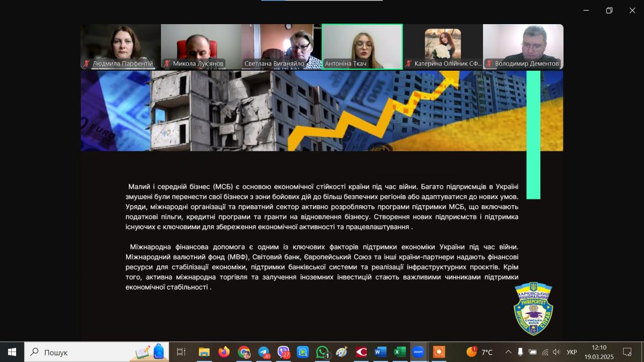Screen dimensions: 644x362
Task: Restore down the Zoom window
Action: (609, 10)
